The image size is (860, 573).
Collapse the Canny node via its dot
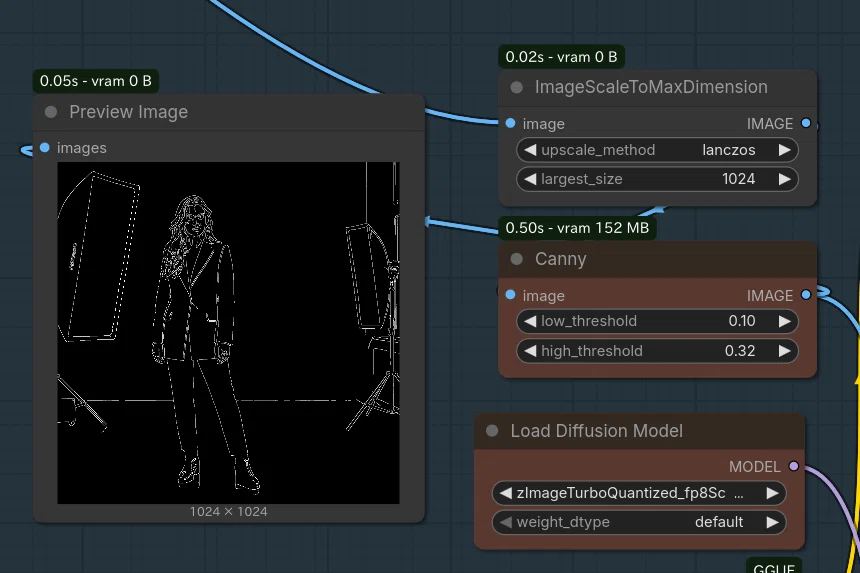click(517, 259)
